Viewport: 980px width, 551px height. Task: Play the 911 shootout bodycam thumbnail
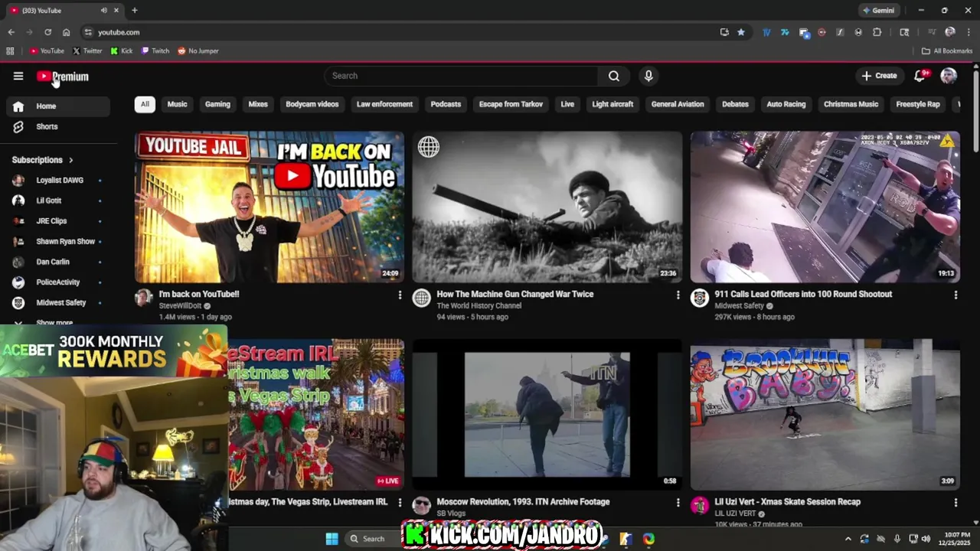(825, 207)
